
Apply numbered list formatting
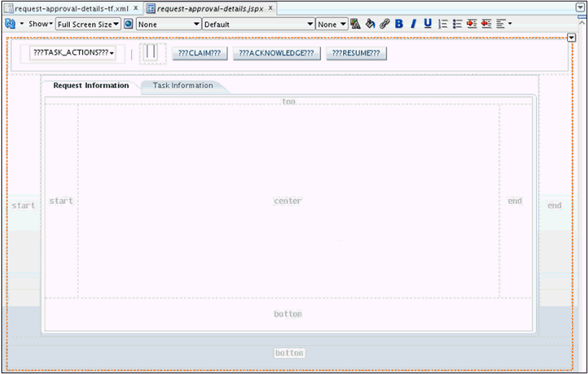[x=443, y=24]
